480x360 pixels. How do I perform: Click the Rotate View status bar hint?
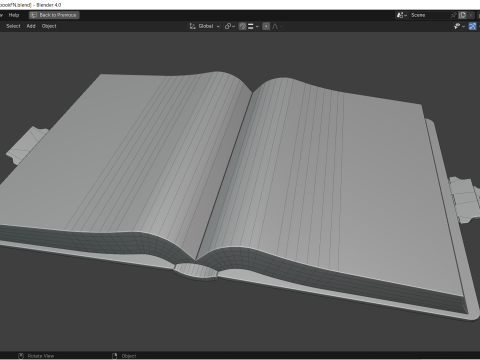(x=41, y=356)
